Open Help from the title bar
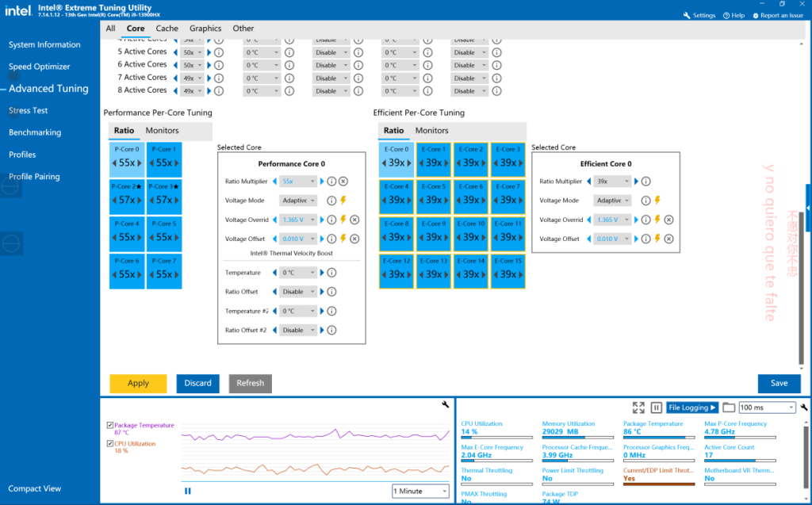 [x=733, y=16]
